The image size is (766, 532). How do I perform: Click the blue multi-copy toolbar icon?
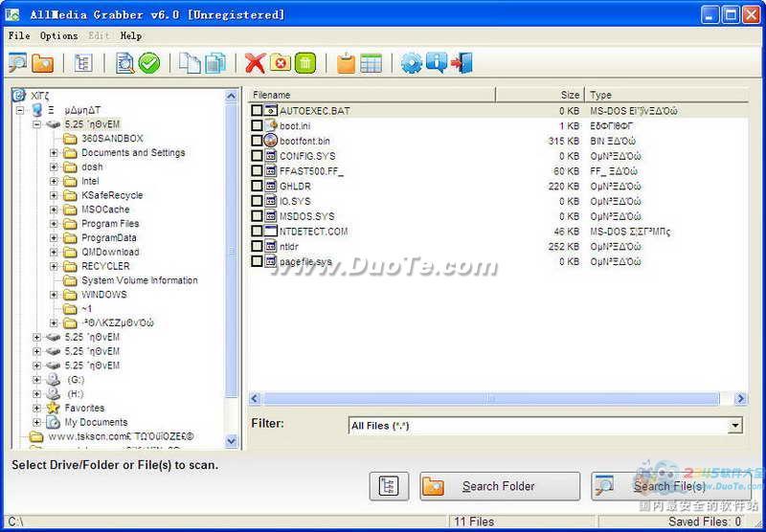point(214,63)
